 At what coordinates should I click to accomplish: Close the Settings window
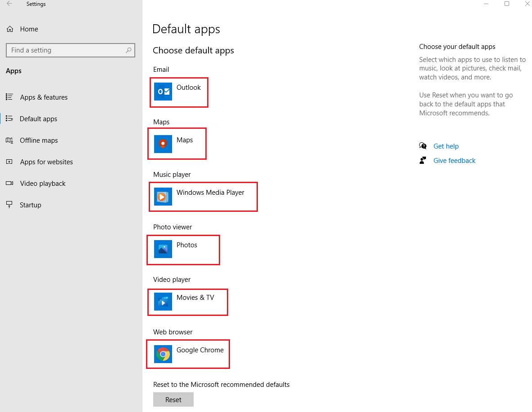pos(527,4)
